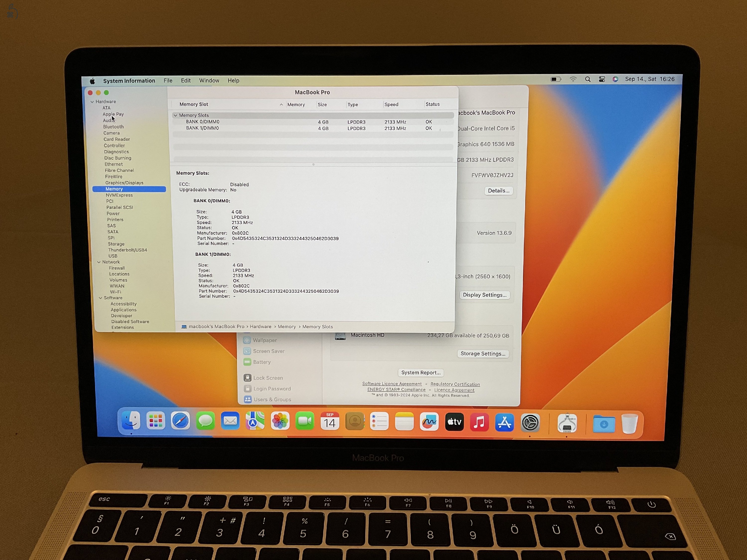Open Spotlight search in menu bar
747x560 pixels.
[x=588, y=79]
